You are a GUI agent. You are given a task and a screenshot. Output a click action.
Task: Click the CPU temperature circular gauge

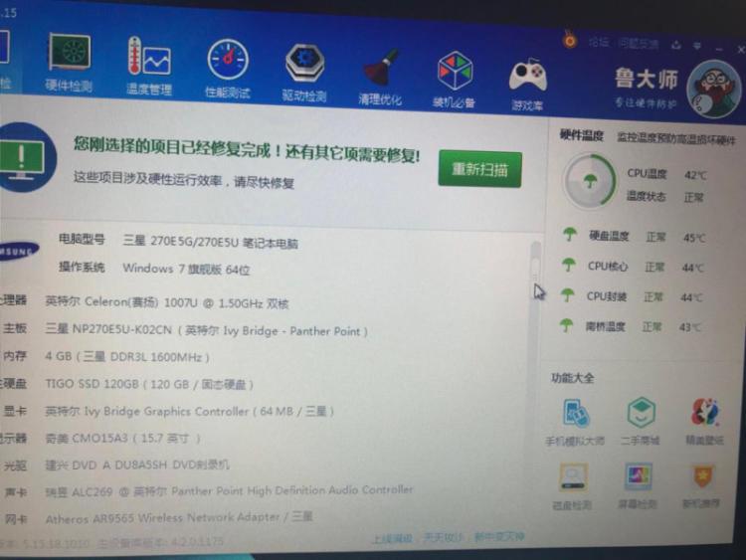point(589,181)
